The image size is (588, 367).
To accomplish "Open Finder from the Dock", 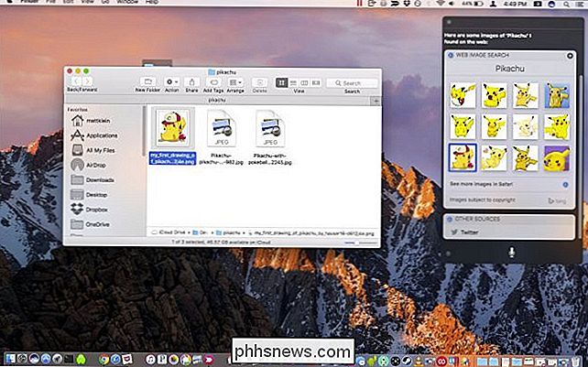I will [10, 359].
